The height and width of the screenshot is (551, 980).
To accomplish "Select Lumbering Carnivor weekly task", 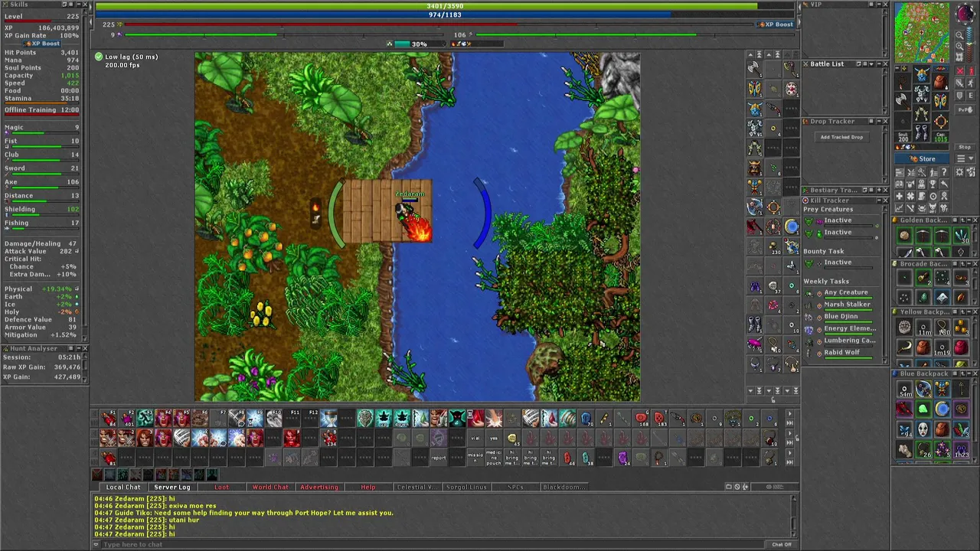I will coord(849,341).
